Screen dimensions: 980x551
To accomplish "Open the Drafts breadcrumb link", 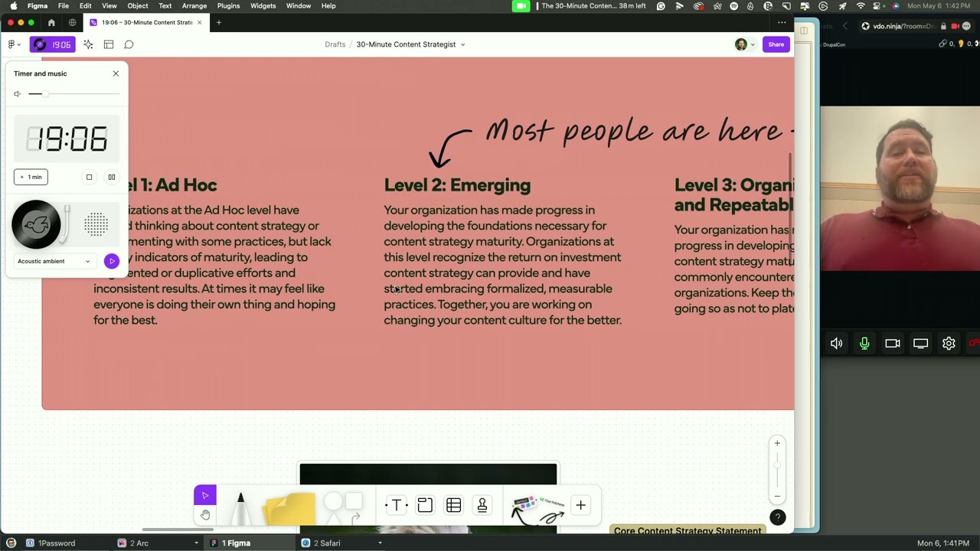I will click(335, 44).
